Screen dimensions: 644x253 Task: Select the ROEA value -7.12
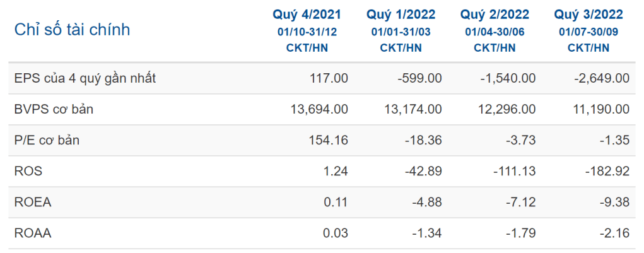(522, 203)
